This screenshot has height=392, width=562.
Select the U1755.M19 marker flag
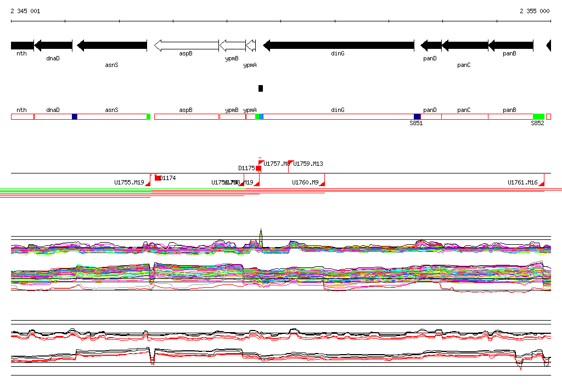[148, 183]
